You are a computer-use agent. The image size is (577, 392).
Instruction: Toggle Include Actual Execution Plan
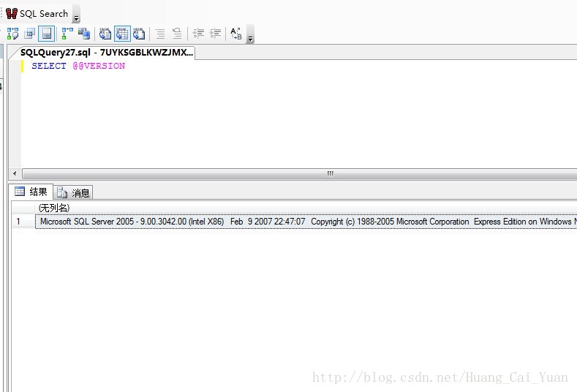[67, 34]
